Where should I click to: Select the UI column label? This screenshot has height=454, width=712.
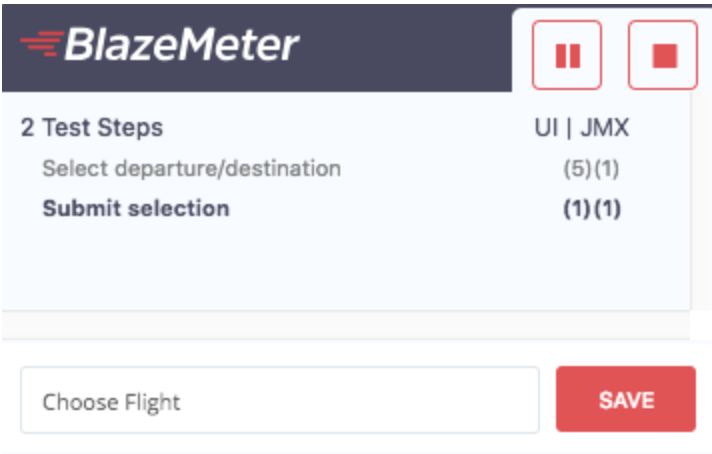546,128
